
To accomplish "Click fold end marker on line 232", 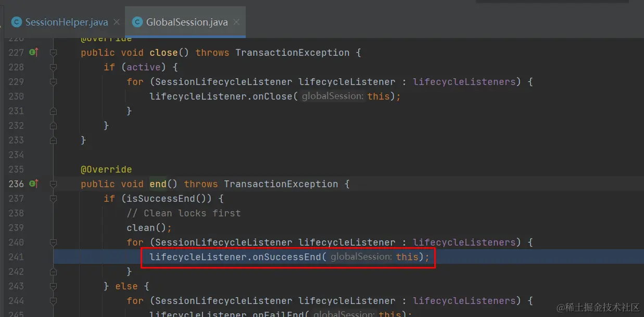I will pos(53,126).
